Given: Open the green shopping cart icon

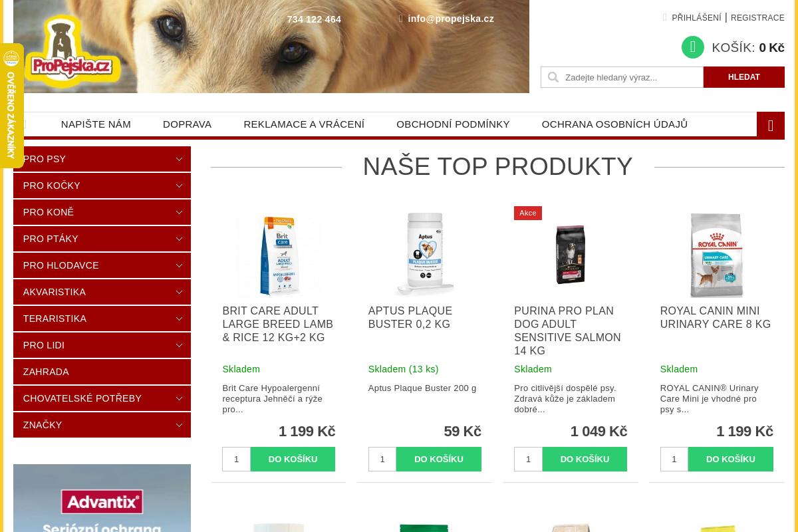Looking at the screenshot, I should [x=693, y=47].
